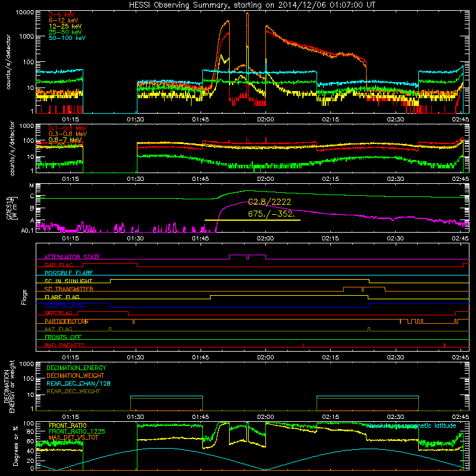
Task: Click the ECLIPSE_FLAG label
Action: pyautogui.click(x=65, y=305)
